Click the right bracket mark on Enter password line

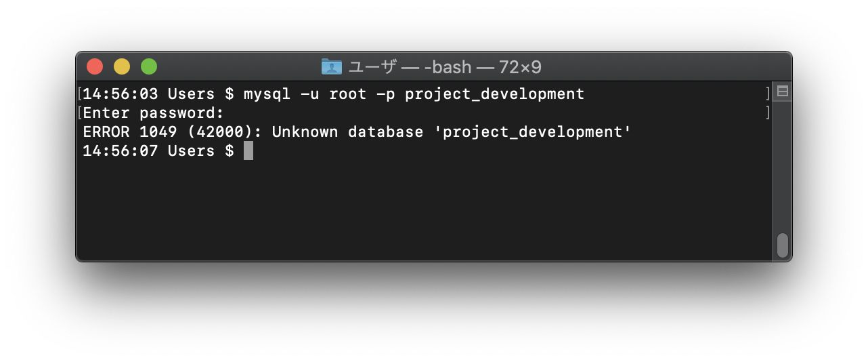(x=768, y=113)
